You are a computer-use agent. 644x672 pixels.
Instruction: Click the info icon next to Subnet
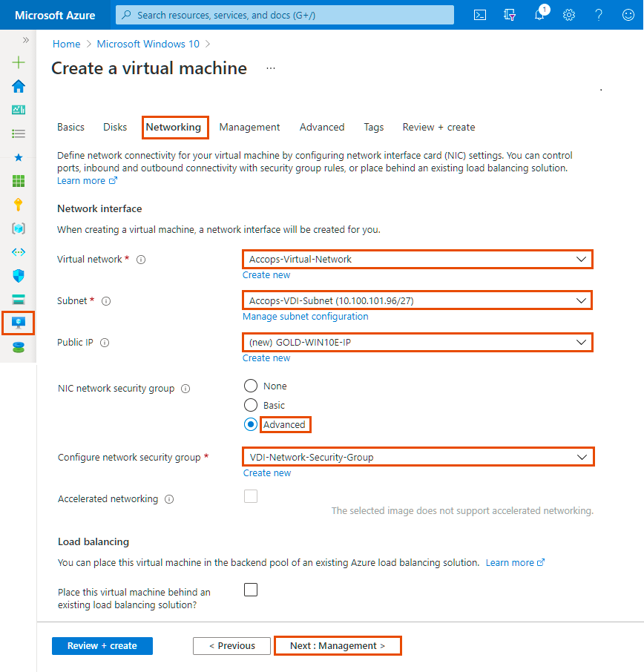pos(106,301)
